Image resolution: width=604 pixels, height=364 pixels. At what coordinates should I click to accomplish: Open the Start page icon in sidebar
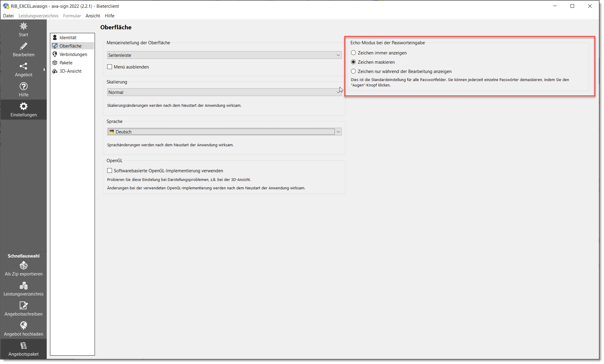[x=23, y=26]
